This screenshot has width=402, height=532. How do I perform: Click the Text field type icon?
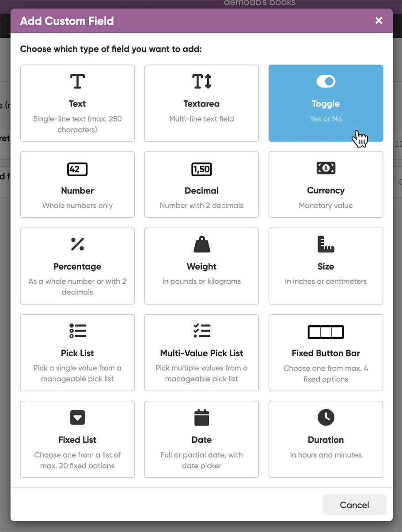tap(77, 82)
